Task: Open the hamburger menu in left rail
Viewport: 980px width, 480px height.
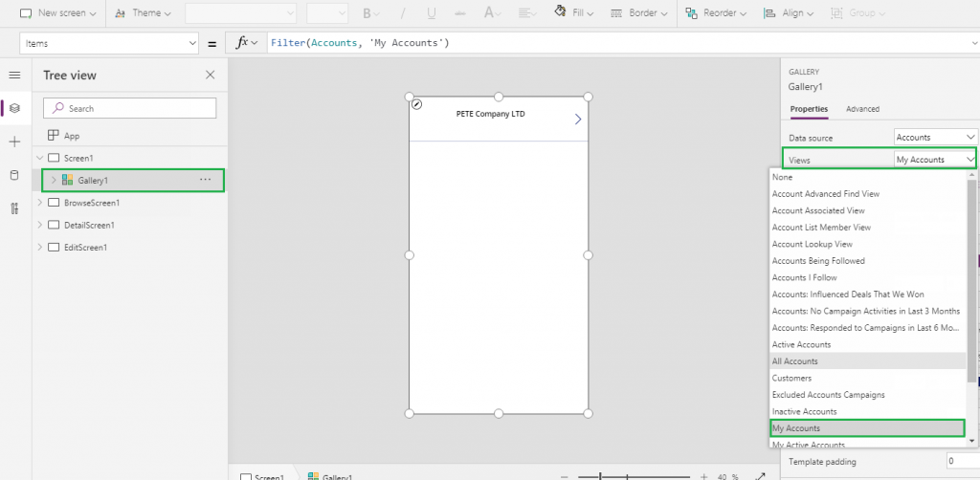Action: point(14,76)
